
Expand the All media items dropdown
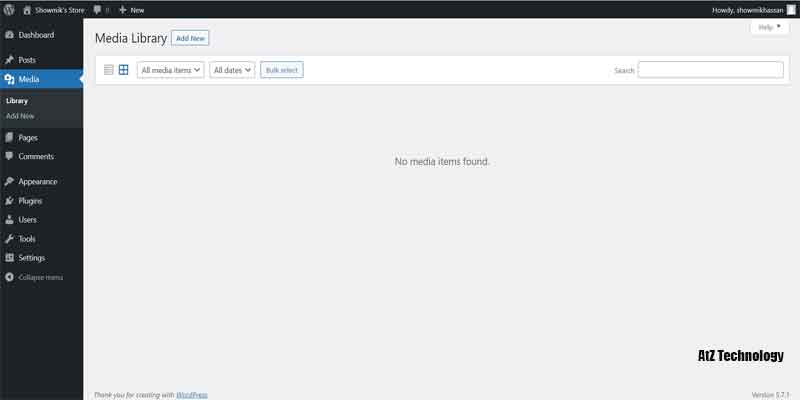pyautogui.click(x=171, y=70)
